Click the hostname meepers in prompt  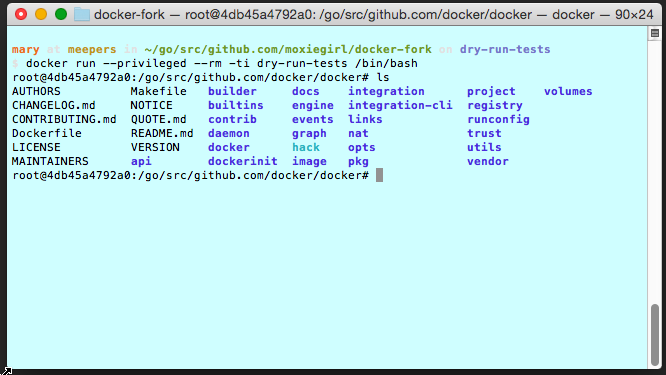point(92,49)
